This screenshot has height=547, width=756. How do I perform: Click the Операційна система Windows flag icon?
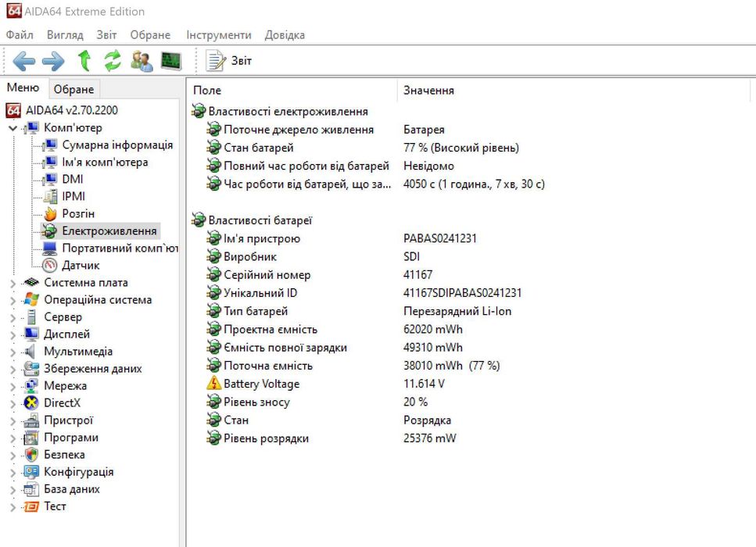pyautogui.click(x=31, y=300)
